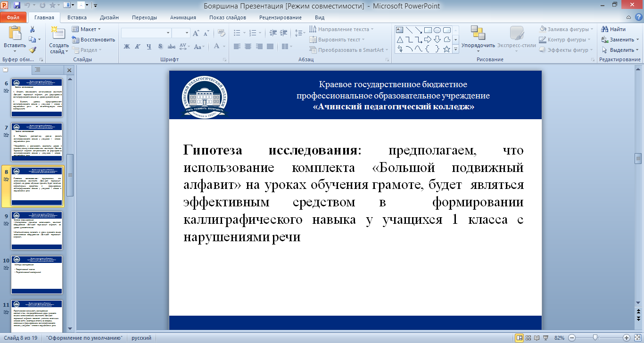Toggle text shadow formatting

pos(160,47)
